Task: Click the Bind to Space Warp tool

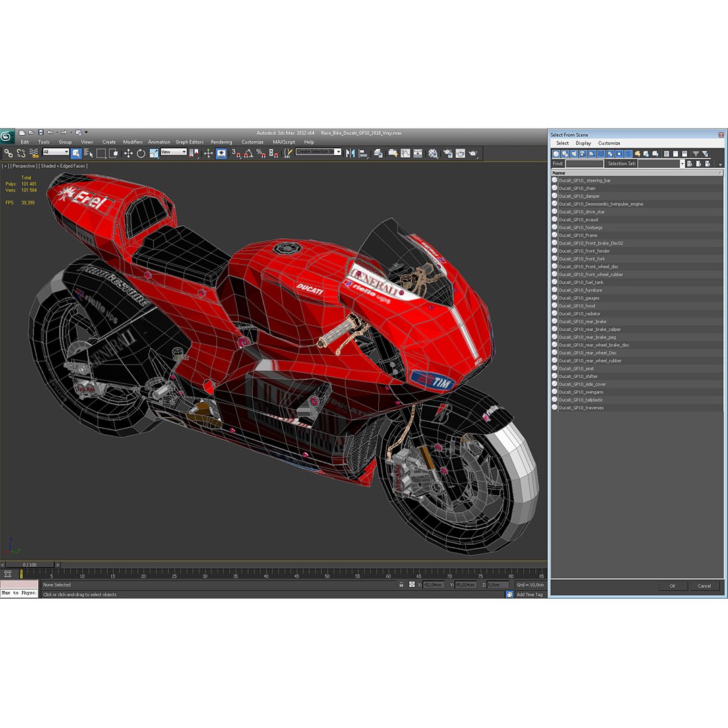Action: tap(34, 153)
